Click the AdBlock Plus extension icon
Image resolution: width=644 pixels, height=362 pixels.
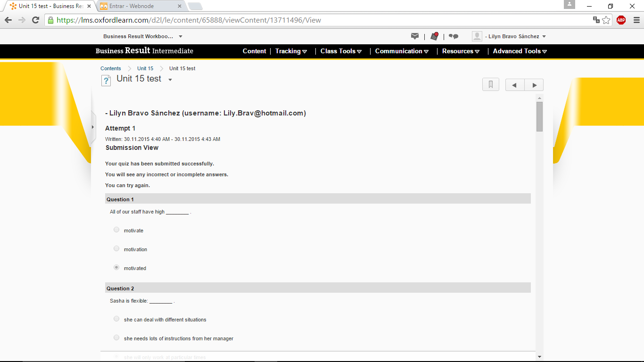[621, 20]
